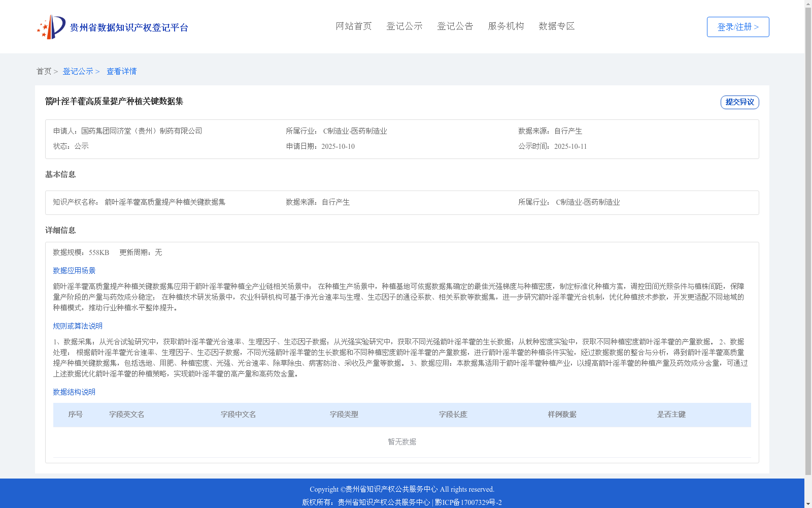Click 基本信息 section heading
The height and width of the screenshot is (508, 812).
tap(60, 174)
